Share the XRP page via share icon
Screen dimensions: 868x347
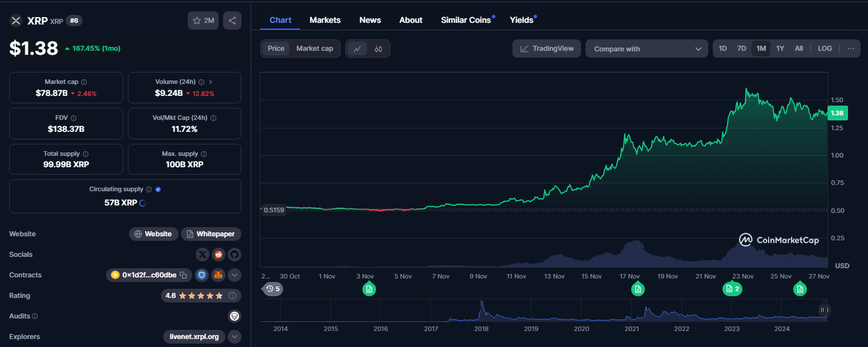tap(232, 21)
